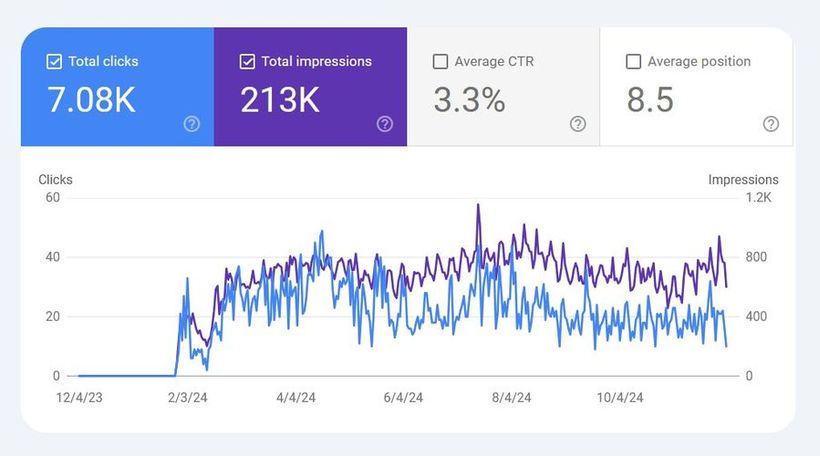Click the 6/4/24 date label

(x=403, y=397)
